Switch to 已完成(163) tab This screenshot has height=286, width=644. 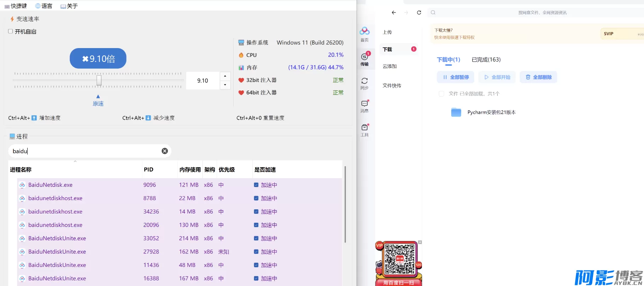[x=486, y=60]
